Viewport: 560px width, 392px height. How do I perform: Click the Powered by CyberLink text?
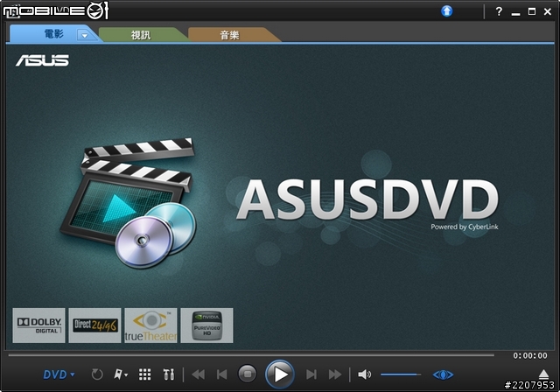click(465, 227)
